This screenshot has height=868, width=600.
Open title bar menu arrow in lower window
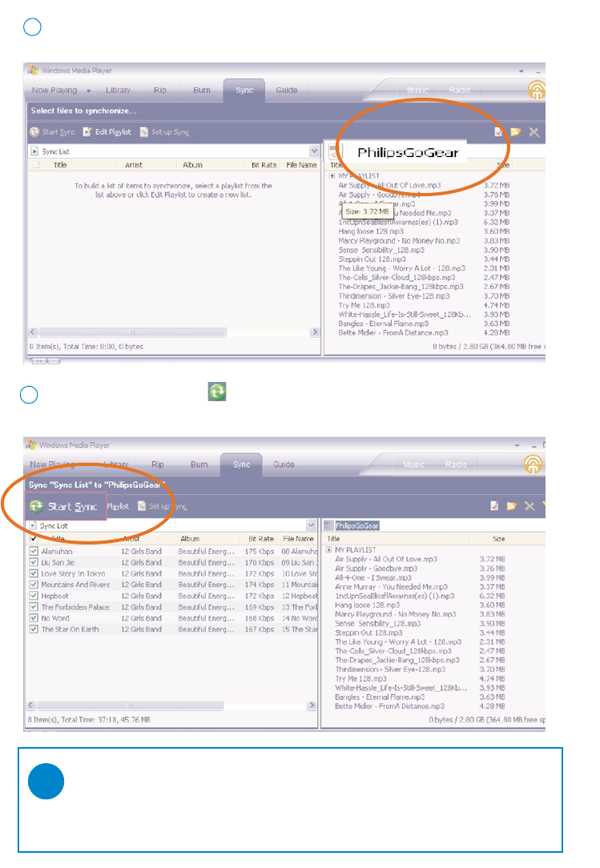[x=517, y=445]
